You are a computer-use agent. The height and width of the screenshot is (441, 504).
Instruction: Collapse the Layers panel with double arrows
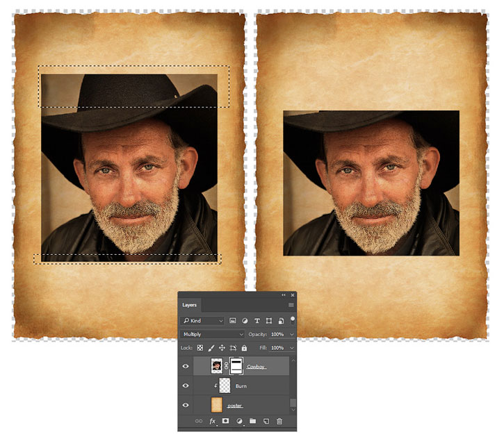(284, 295)
